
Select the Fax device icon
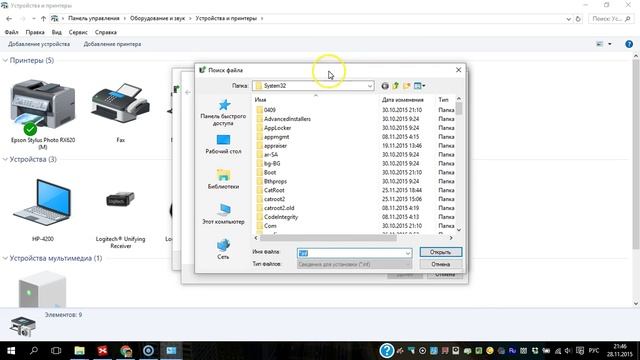click(x=120, y=112)
